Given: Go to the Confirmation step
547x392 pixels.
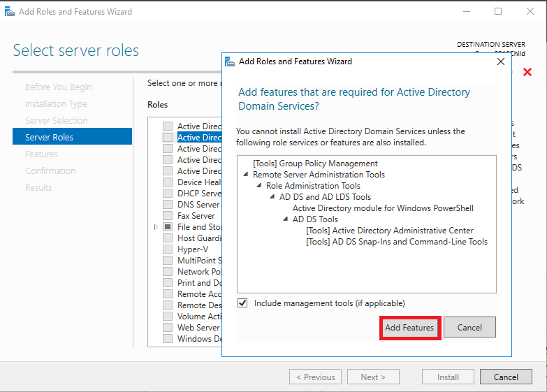Looking at the screenshot, I should (50, 170).
